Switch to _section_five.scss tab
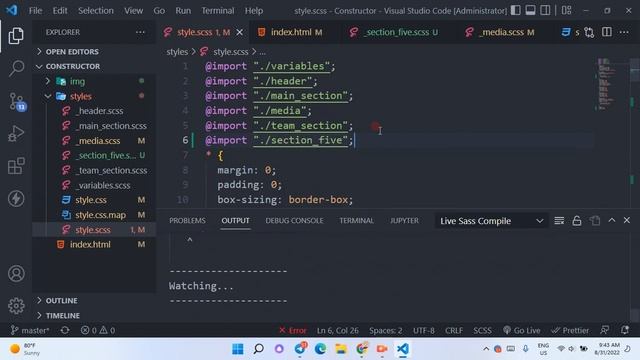 pyautogui.click(x=396, y=32)
